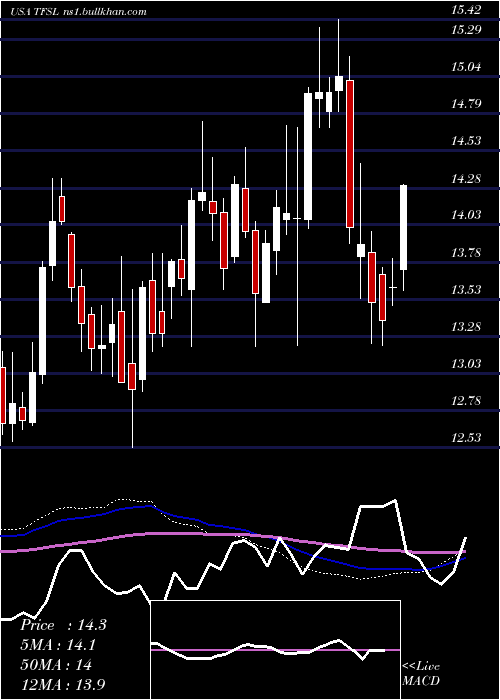Click the '<<Live MACD' label
The image size is (500, 700).
[421, 673]
